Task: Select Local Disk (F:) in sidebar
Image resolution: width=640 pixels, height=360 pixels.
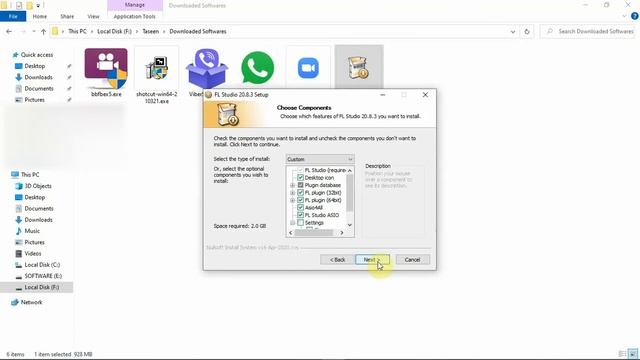Action: pyautogui.click(x=42, y=287)
